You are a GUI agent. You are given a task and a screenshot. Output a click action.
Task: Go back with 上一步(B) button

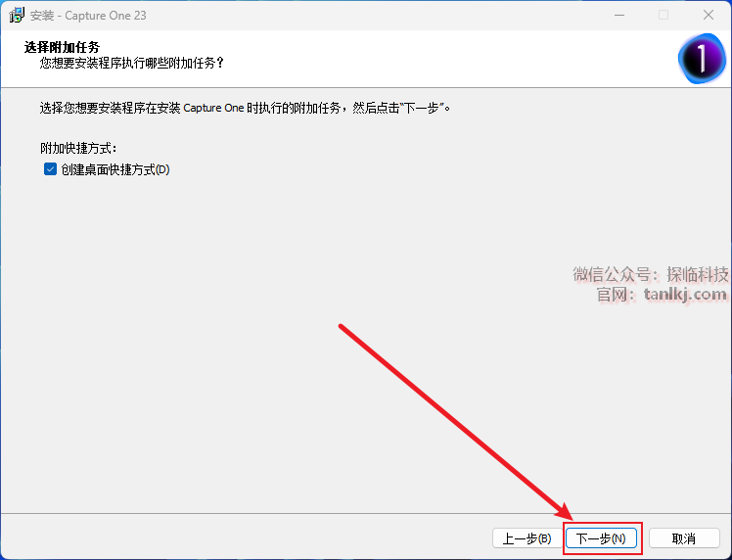coord(527,538)
